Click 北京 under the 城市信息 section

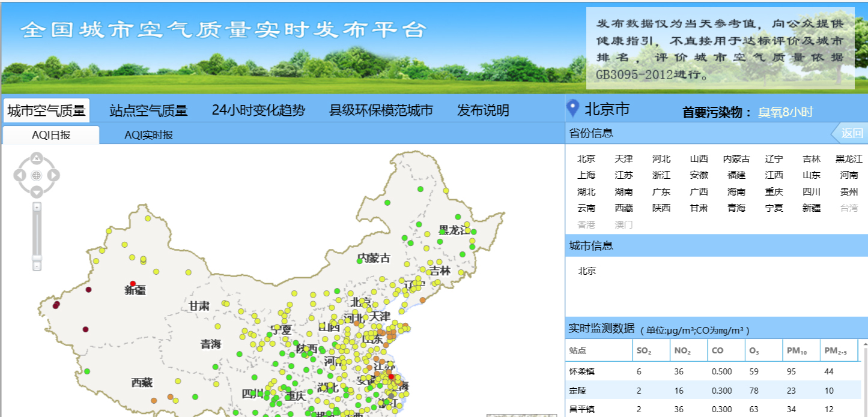587,271
